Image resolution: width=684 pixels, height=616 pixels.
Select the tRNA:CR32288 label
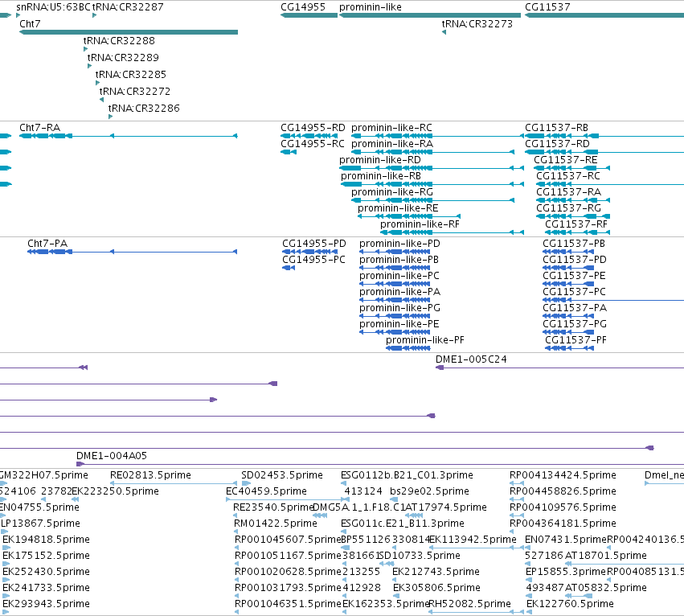point(119,40)
